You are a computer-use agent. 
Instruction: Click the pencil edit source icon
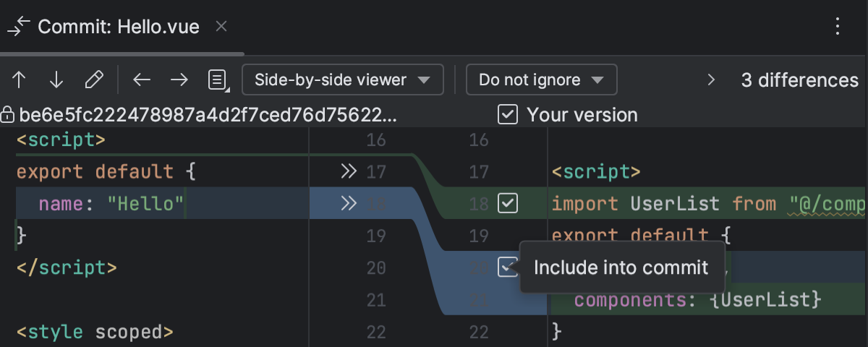94,80
